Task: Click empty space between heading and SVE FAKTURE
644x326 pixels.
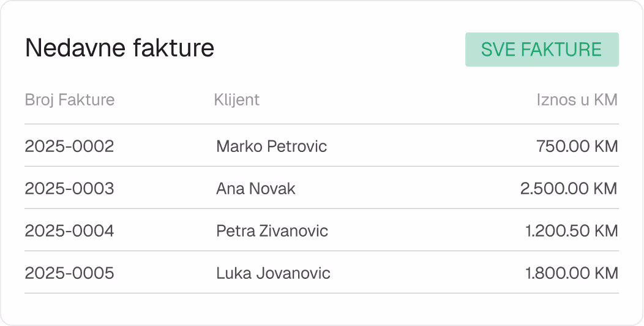Action: [340, 49]
